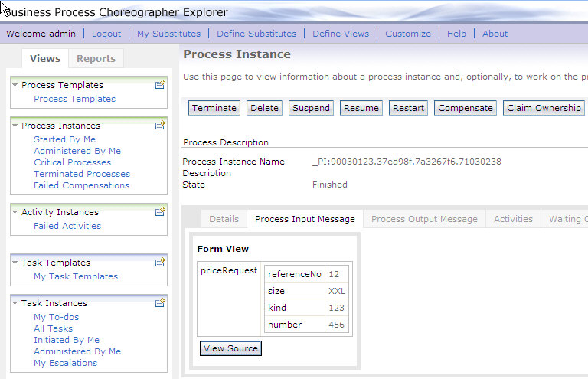The height and width of the screenshot is (379, 588).
Task: Click the Task Instances section edit icon
Action: point(160,303)
